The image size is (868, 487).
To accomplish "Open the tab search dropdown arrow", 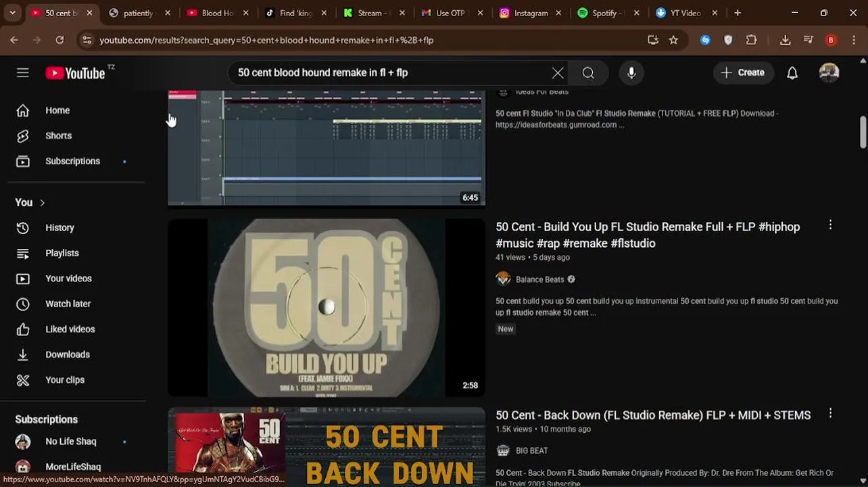I will 12,13.
